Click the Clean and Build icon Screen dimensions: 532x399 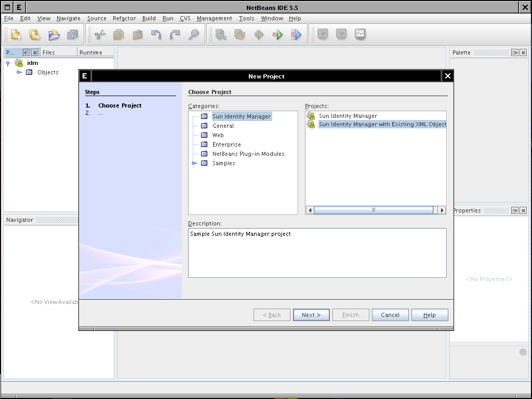pyautogui.click(x=240, y=35)
